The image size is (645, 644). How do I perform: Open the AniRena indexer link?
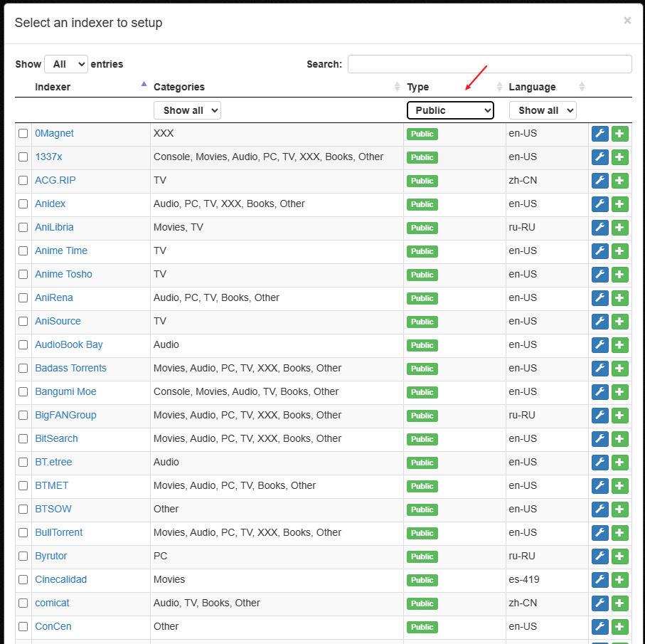coord(54,297)
